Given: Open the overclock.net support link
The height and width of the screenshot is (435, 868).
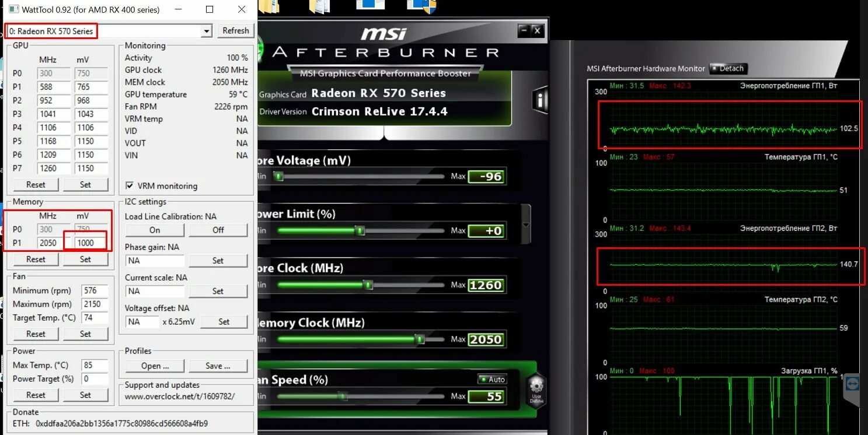Looking at the screenshot, I should click(180, 397).
